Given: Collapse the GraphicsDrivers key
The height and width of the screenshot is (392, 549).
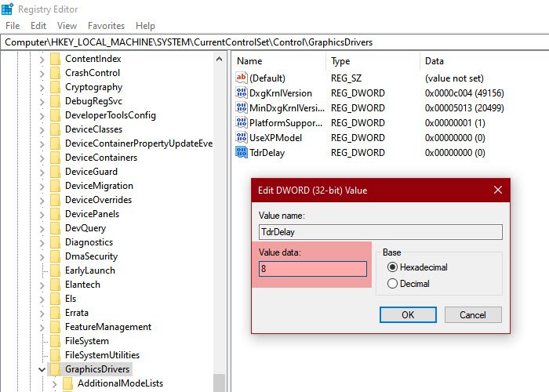Looking at the screenshot, I should click(42, 369).
